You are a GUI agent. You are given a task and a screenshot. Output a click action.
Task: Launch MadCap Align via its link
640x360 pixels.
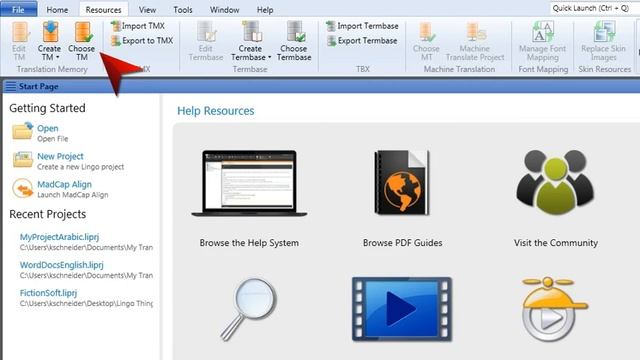click(64, 184)
